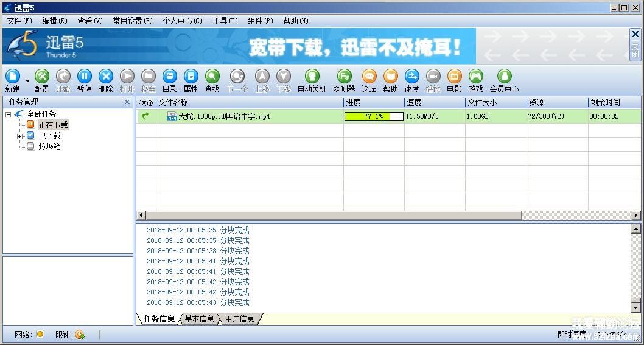
Task: Select 正在下载 in the task tree
Action: (54, 125)
